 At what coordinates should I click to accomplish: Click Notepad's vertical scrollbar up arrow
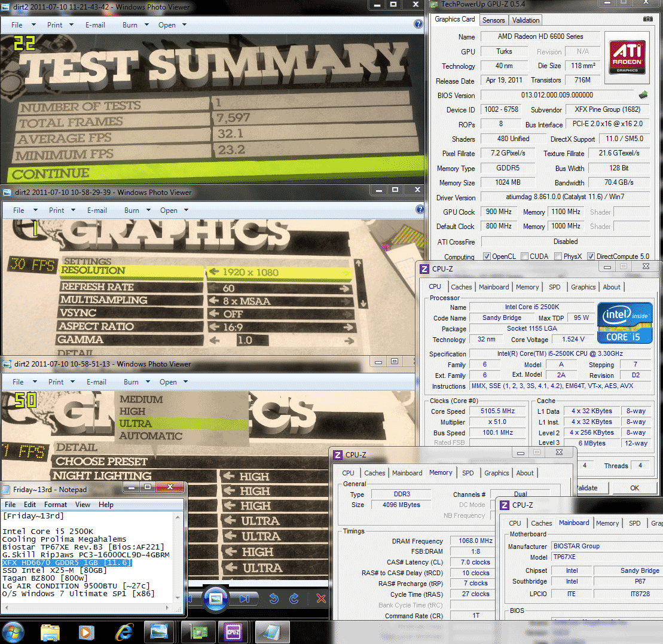click(x=178, y=517)
